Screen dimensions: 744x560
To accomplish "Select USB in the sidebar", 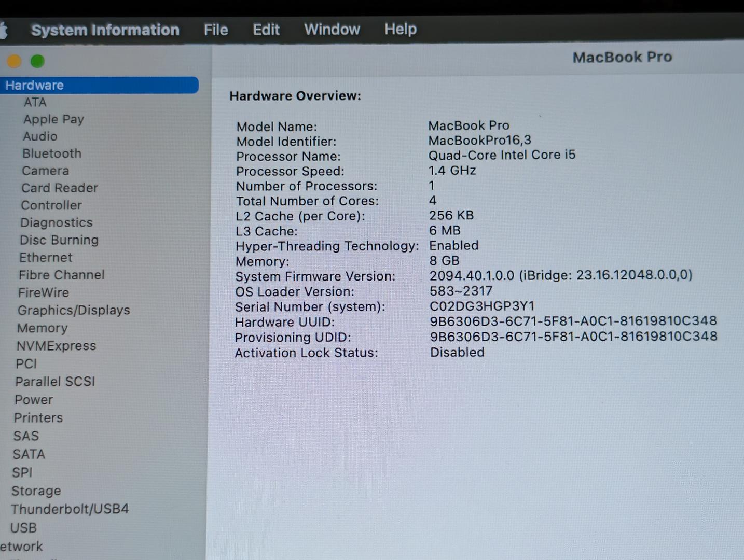I will pyautogui.click(x=23, y=528).
